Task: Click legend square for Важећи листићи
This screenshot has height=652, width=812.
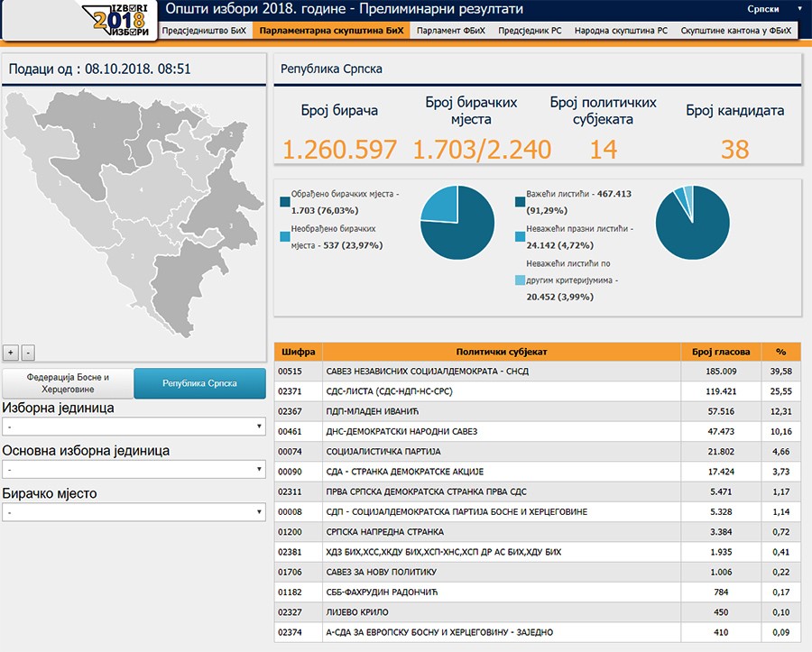Action: click(x=520, y=202)
